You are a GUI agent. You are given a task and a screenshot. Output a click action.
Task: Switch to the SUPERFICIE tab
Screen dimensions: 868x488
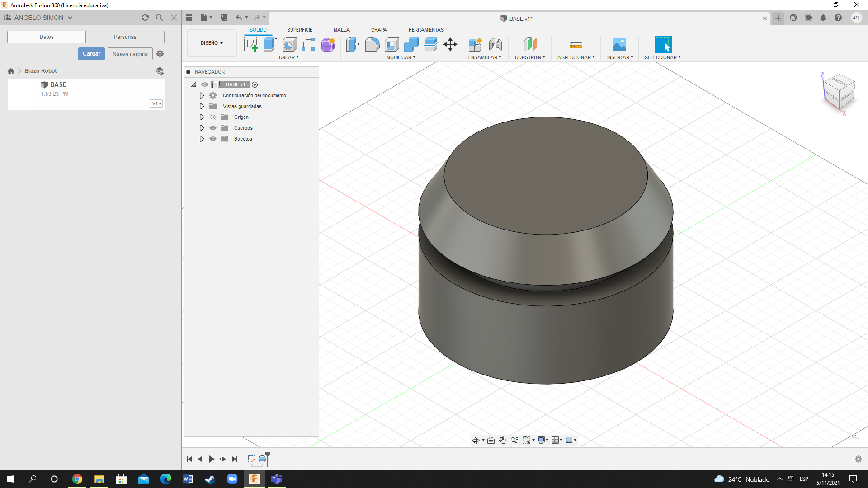(299, 30)
